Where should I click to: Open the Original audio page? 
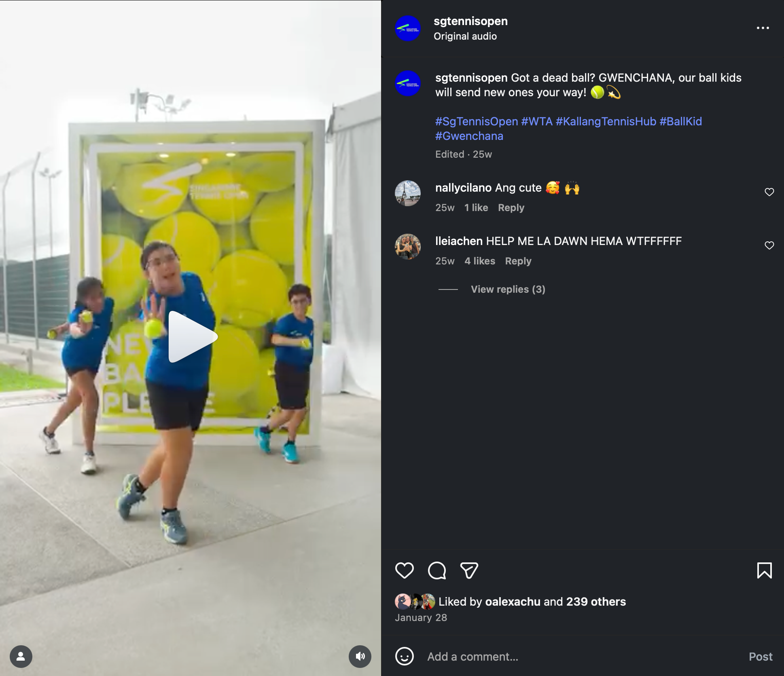465,36
